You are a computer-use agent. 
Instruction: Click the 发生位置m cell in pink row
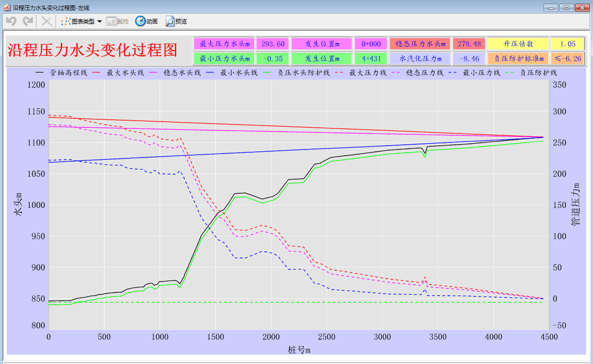(322, 44)
